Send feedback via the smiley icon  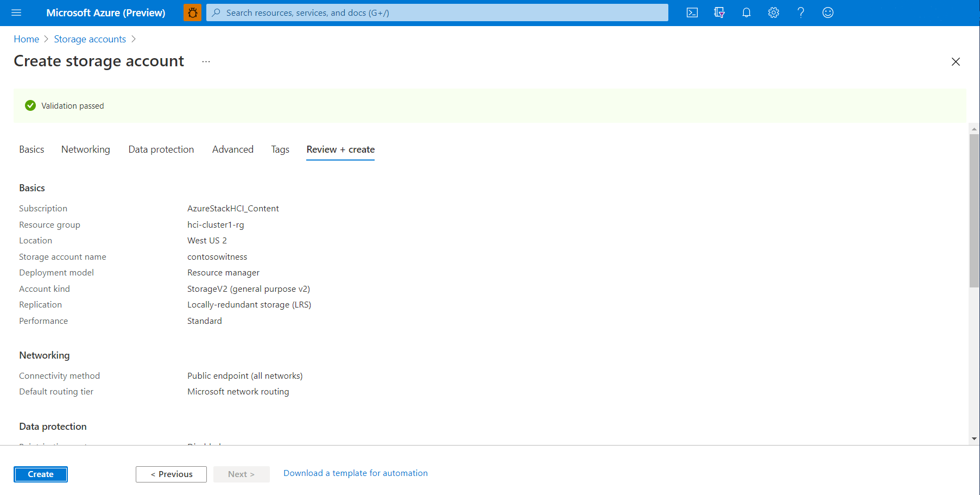pos(827,12)
